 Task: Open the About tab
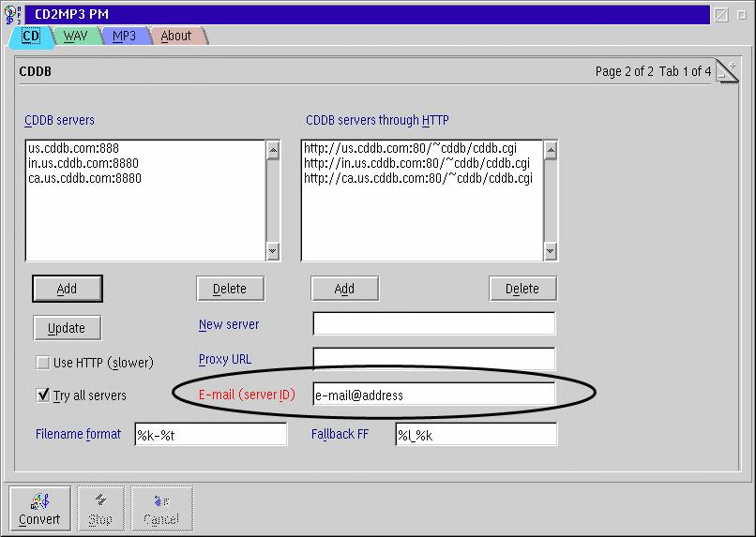tap(176, 37)
